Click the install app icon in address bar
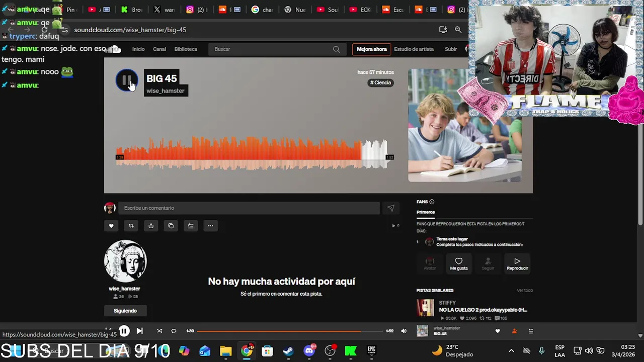This screenshot has height=362, width=644. click(443, 30)
